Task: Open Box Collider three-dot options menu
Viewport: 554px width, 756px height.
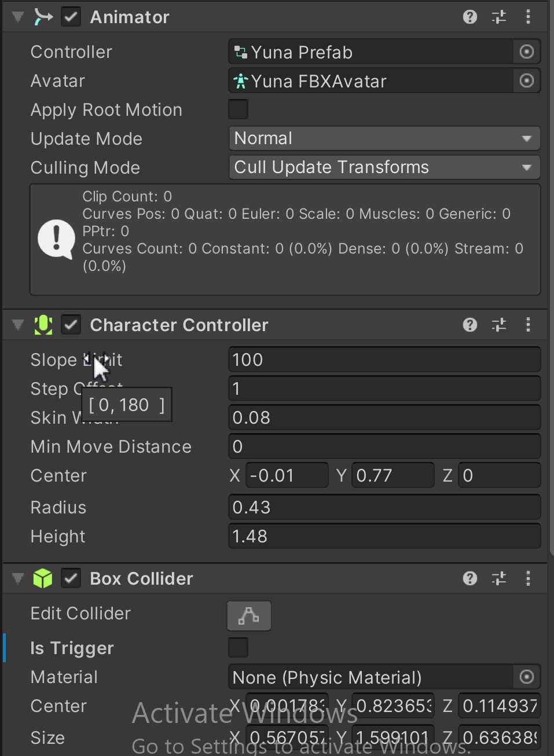Action: tap(528, 578)
